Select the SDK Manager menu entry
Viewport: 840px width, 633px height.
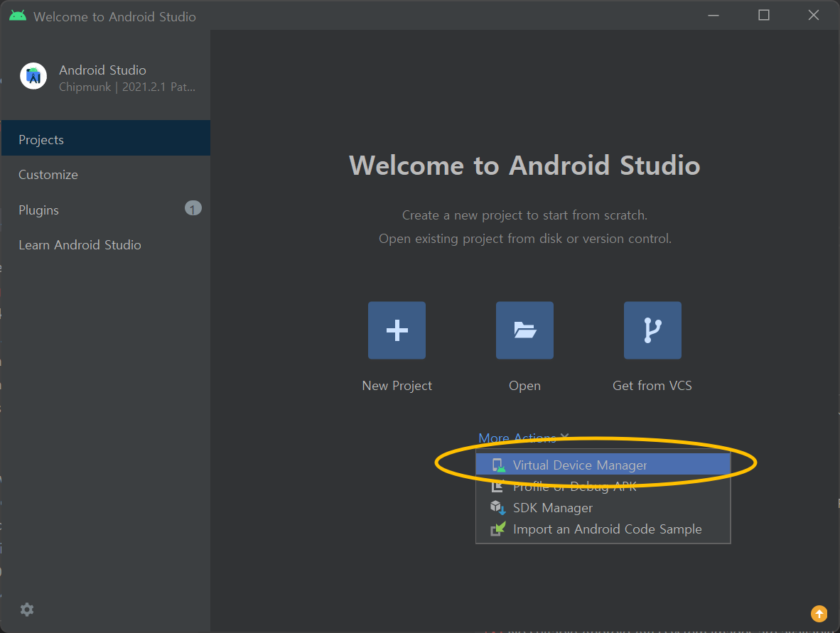click(603, 508)
